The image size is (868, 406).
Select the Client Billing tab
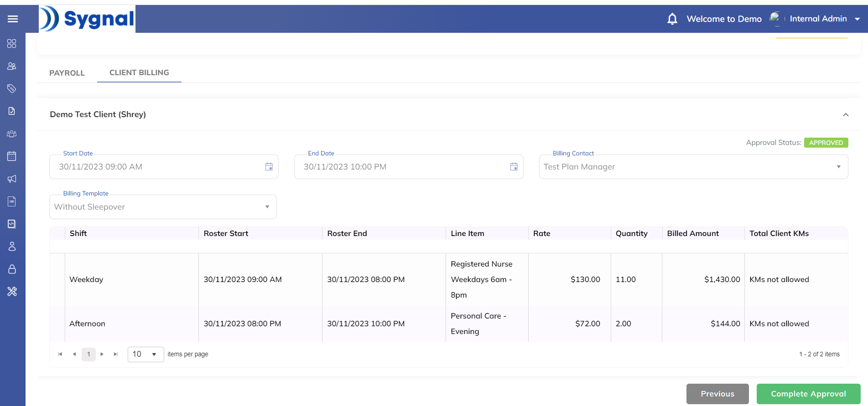[x=139, y=72]
